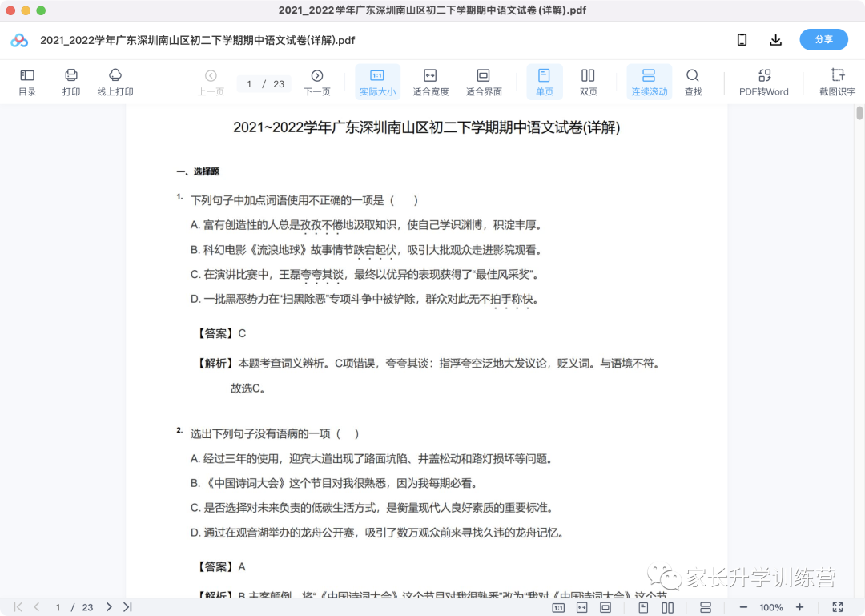Image resolution: width=865 pixels, height=616 pixels.
Task: Go to 下一页 next page in toolbar
Action: pyautogui.click(x=316, y=82)
